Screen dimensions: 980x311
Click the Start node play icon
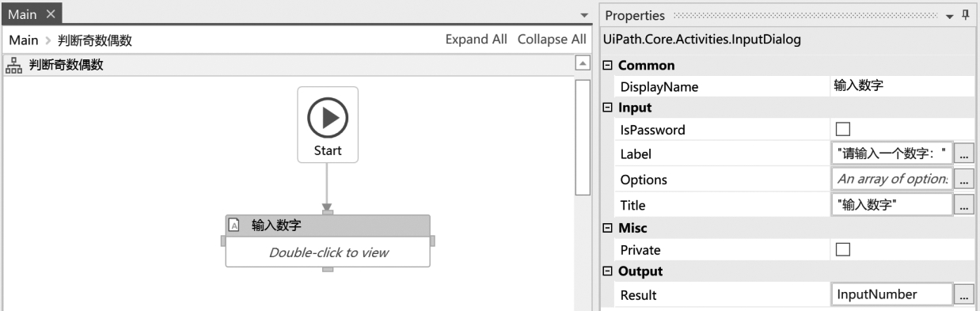click(328, 119)
